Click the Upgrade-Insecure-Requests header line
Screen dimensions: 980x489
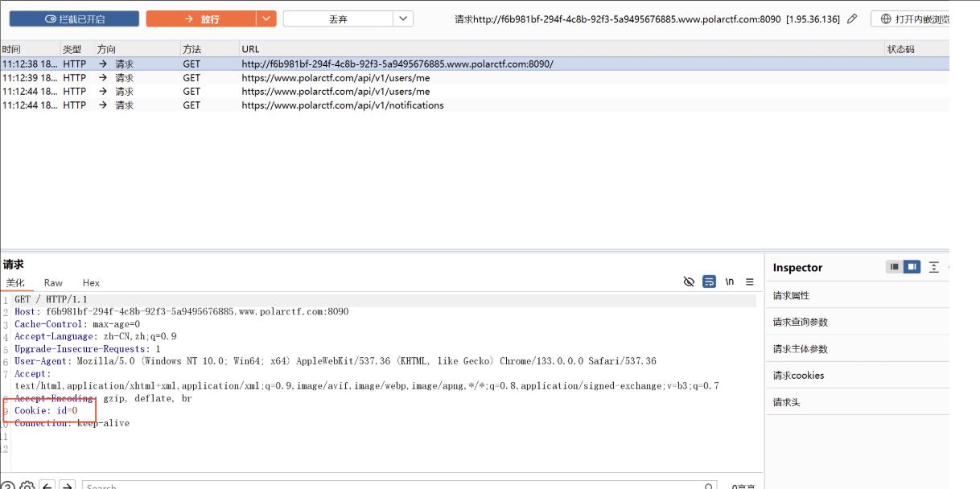[x=87, y=349]
